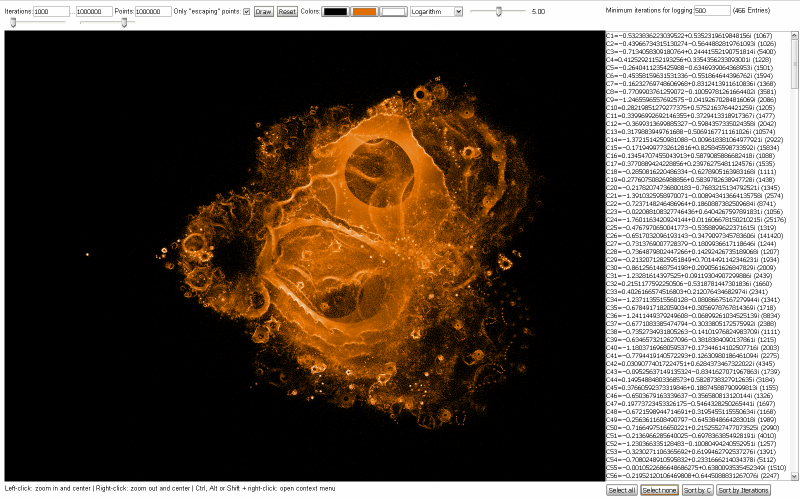
Task: Click the scroll-up arrow of the entries list
Action: pos(795,35)
